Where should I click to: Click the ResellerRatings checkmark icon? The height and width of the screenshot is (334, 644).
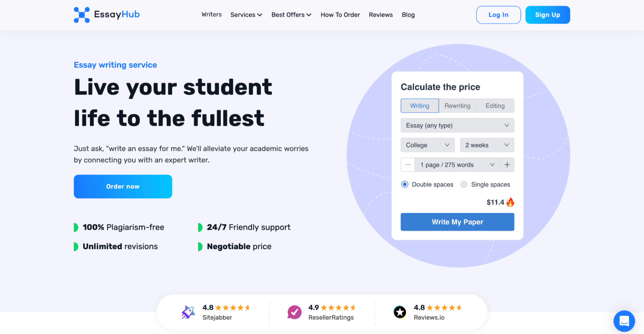tap(294, 312)
